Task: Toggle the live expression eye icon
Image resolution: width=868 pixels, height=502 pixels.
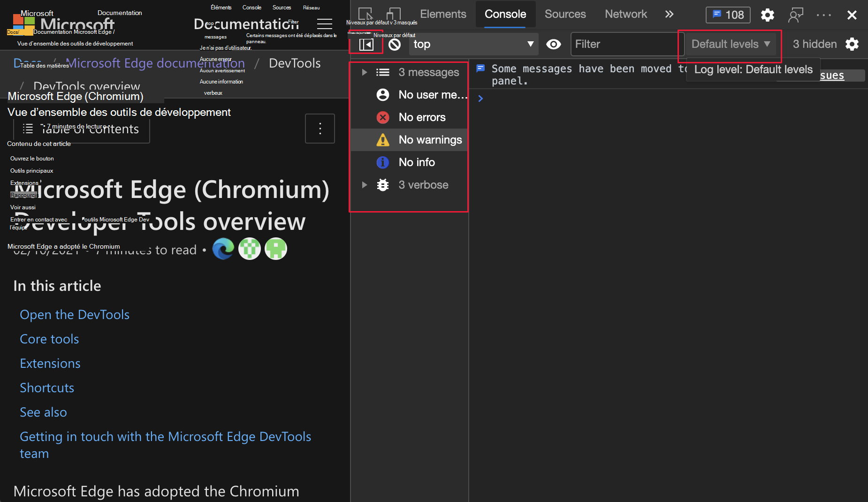Action: 554,44
